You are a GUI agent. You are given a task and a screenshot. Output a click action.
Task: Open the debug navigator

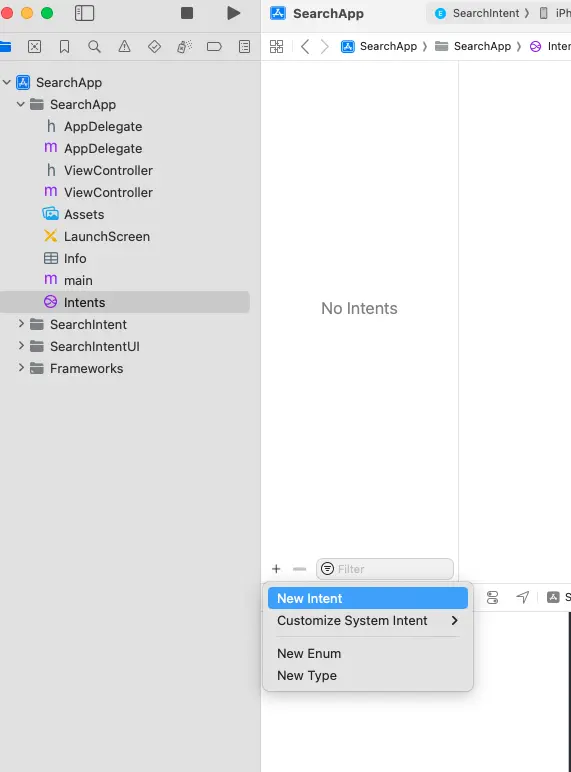[x=185, y=47]
